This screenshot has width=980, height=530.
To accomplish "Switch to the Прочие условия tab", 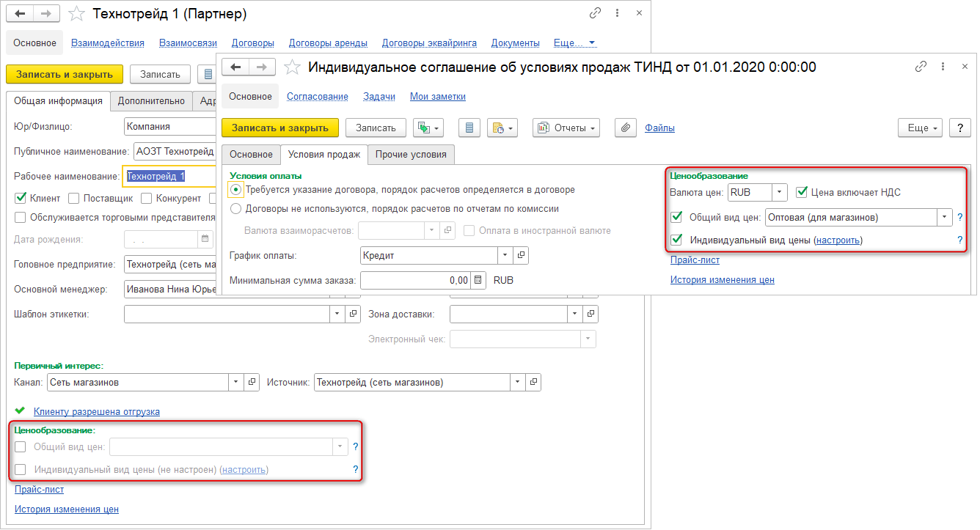I will (412, 154).
